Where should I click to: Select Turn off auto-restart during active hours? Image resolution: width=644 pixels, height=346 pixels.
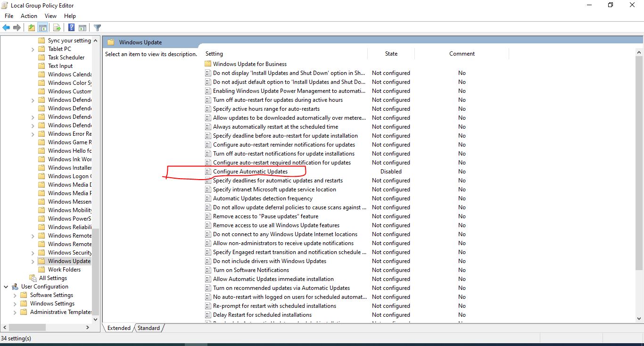click(278, 100)
